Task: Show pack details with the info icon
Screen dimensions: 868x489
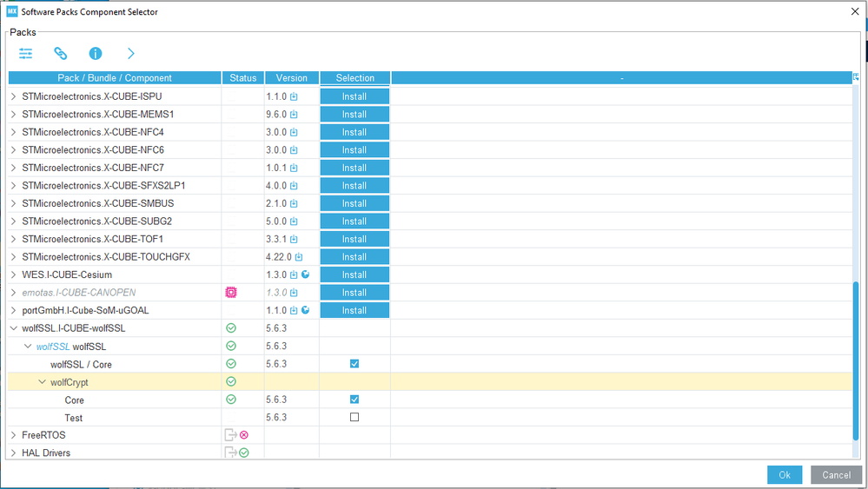Action: point(96,54)
